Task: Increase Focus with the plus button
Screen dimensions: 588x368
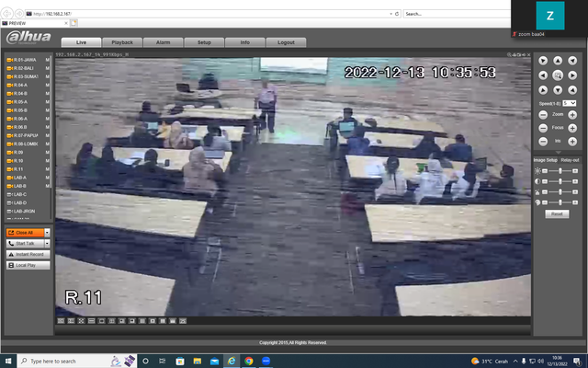Action: [x=572, y=129]
